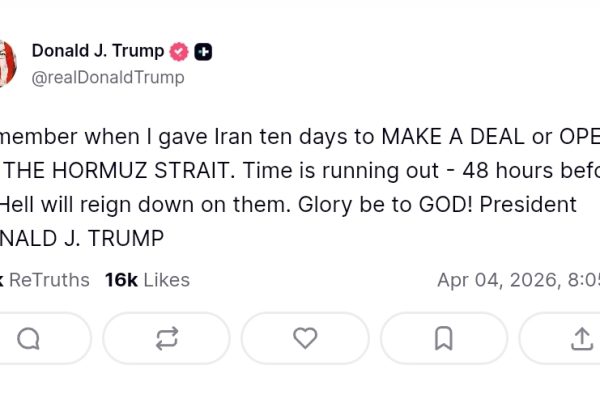Click the share upload arrow icon
Screen dimensions: 600x403
tap(581, 339)
